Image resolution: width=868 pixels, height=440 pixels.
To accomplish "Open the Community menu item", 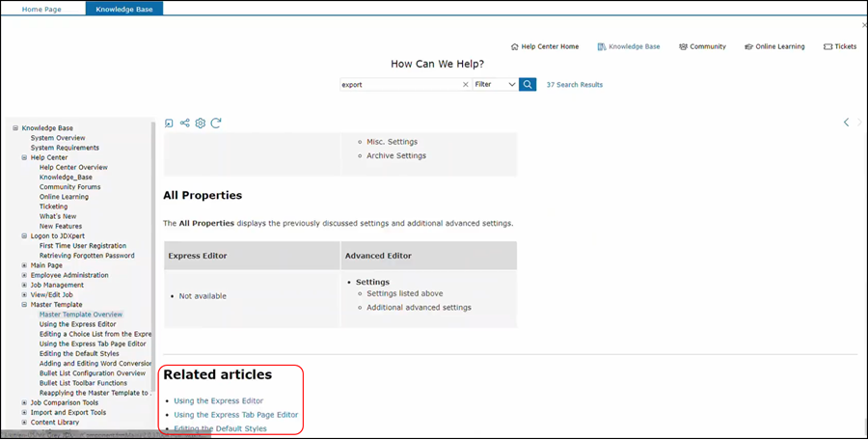I will point(702,46).
